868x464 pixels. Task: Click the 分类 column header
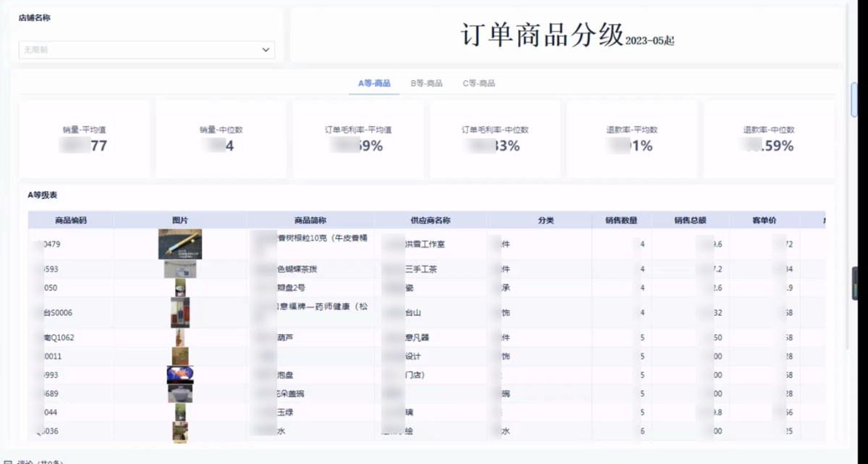tap(545, 220)
